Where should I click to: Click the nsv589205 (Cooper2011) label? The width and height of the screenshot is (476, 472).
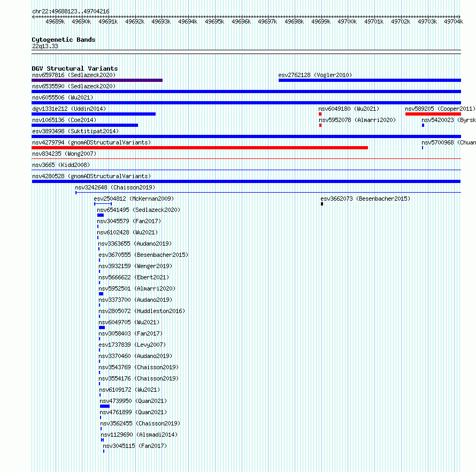coord(440,109)
